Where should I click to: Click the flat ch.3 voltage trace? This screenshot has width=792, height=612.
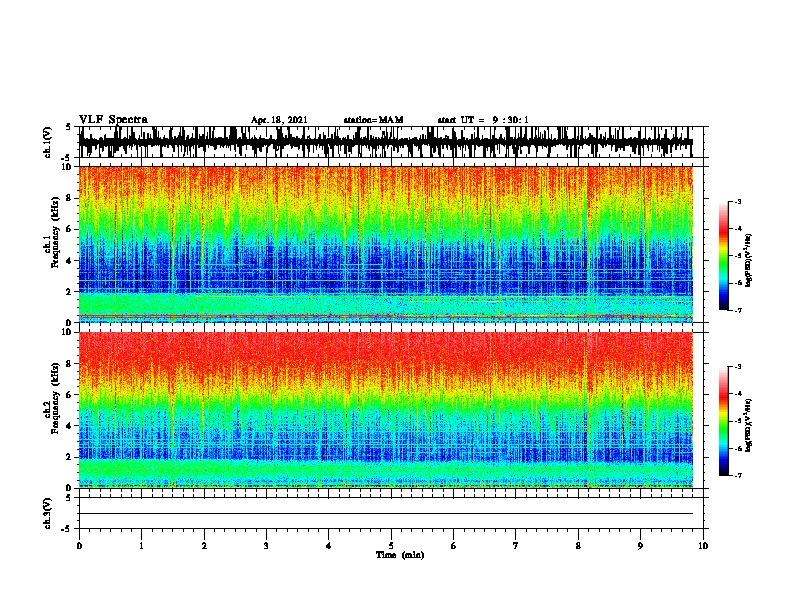pos(386,514)
